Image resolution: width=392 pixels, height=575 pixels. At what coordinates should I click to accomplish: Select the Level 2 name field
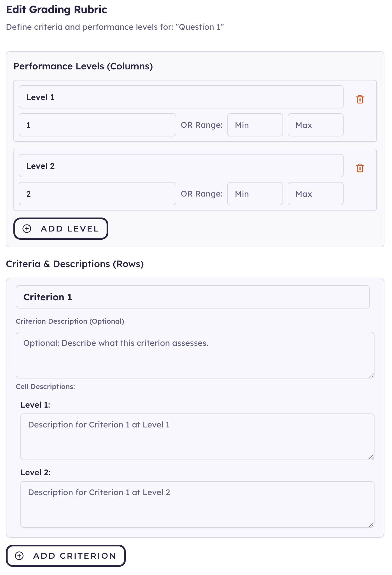[x=181, y=166]
